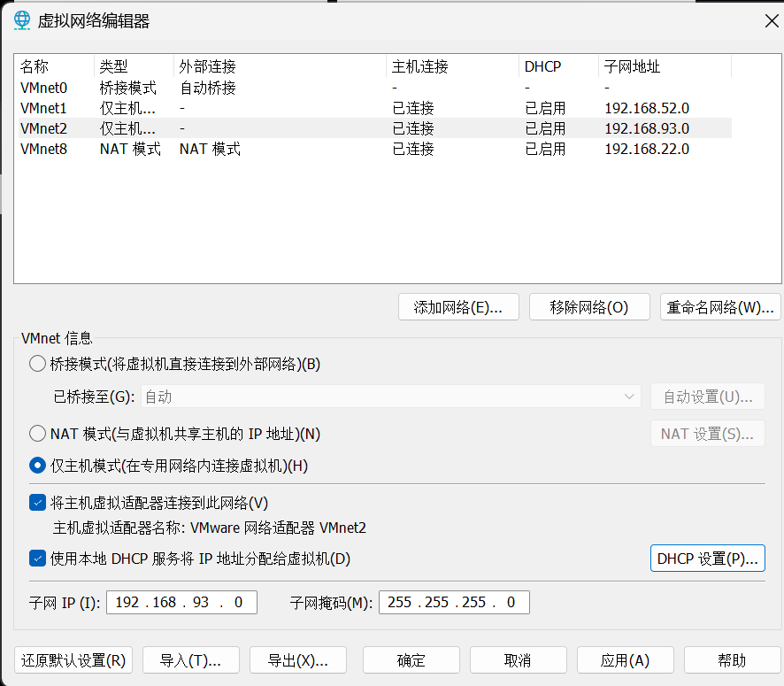This screenshot has height=686, width=784.
Task: Toggle 使用本地 DHCP 服务 checkbox
Action: 37,559
